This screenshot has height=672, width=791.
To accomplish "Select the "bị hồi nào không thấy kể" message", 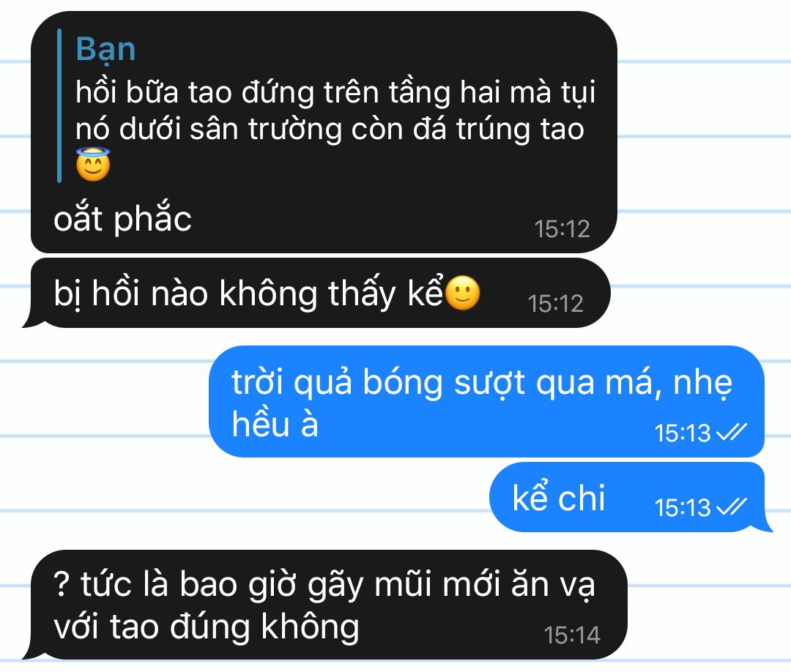I will coord(320,293).
